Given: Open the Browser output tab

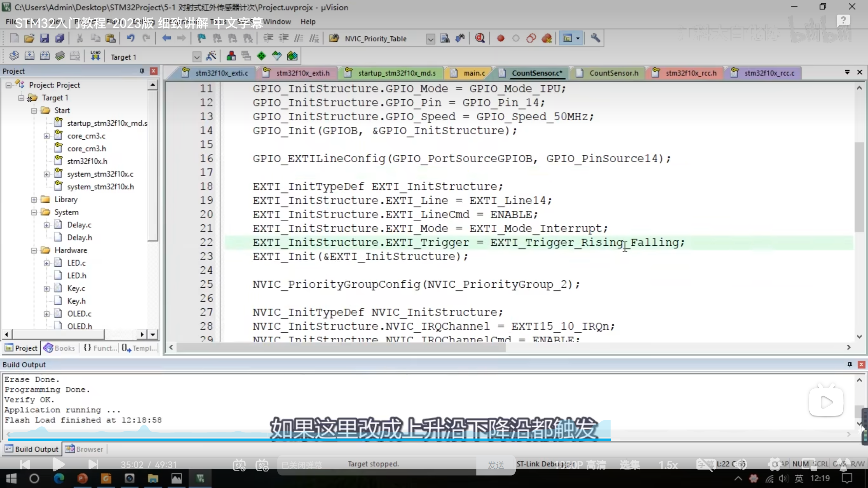Looking at the screenshot, I should (84, 449).
